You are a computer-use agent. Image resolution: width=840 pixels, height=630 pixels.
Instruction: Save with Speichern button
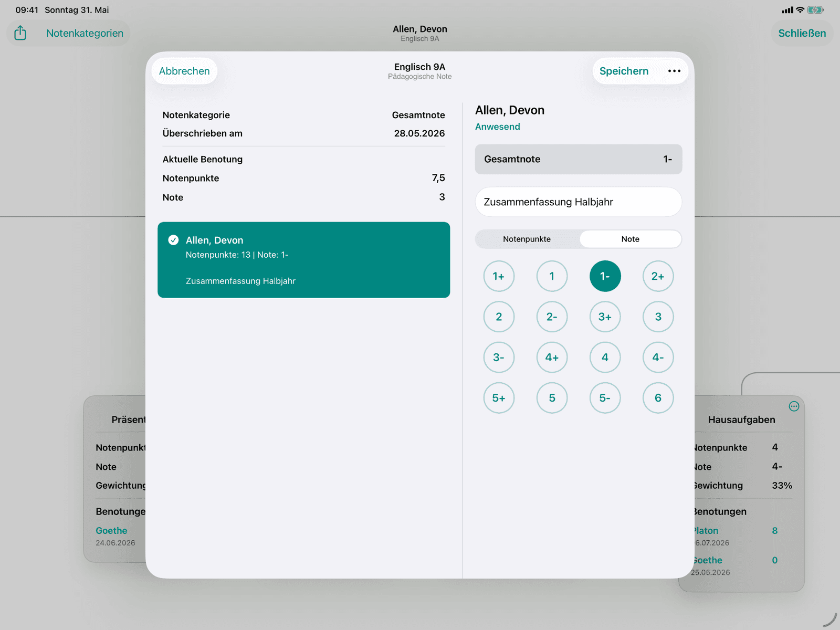click(624, 71)
